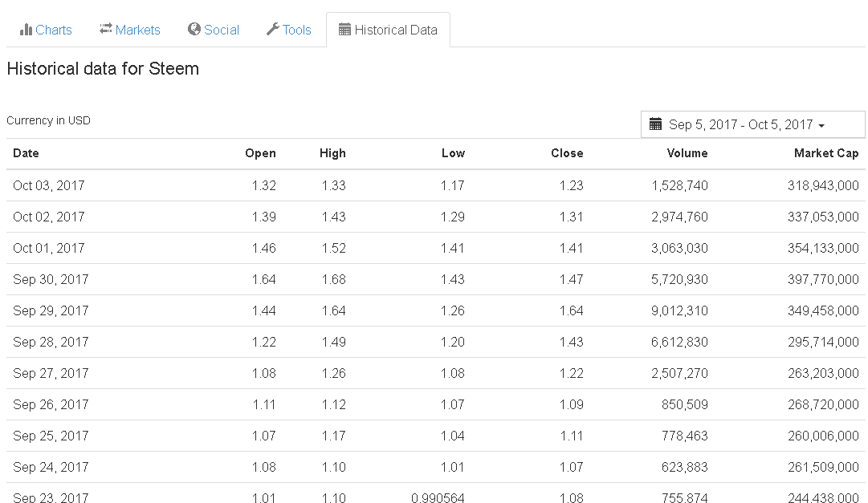The image size is (868, 503).
Task: Click the High column header
Action: pos(332,153)
